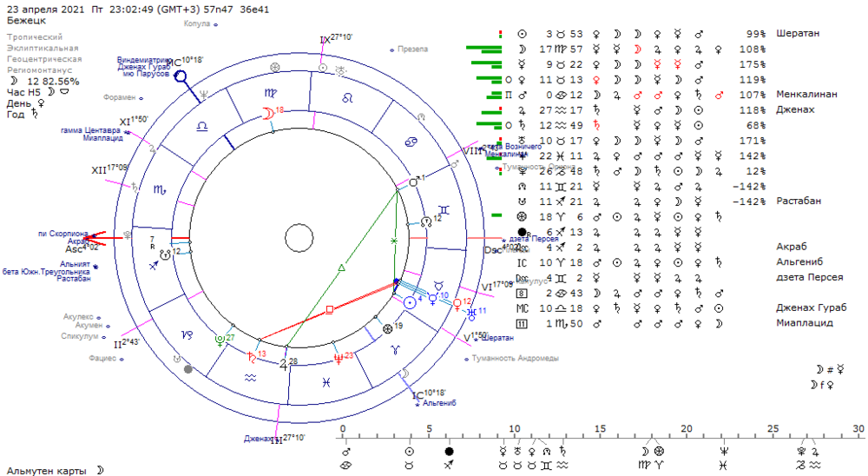Click the red Saturn glyph marked 13 on wheel

[x=252, y=357]
